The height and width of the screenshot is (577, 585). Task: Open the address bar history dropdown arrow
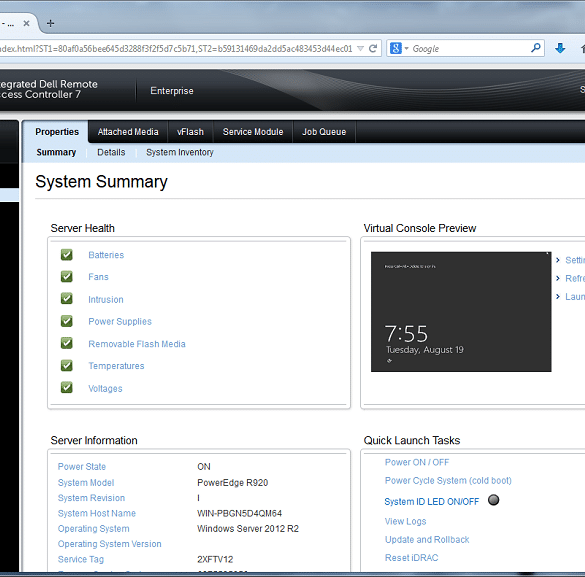pos(360,48)
